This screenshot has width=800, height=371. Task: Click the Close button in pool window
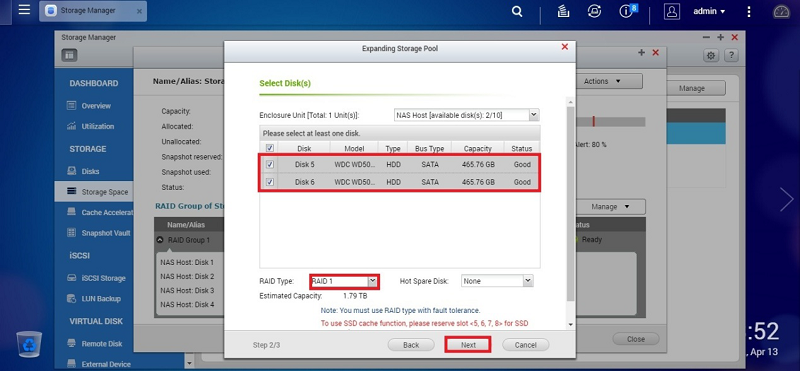click(636, 339)
